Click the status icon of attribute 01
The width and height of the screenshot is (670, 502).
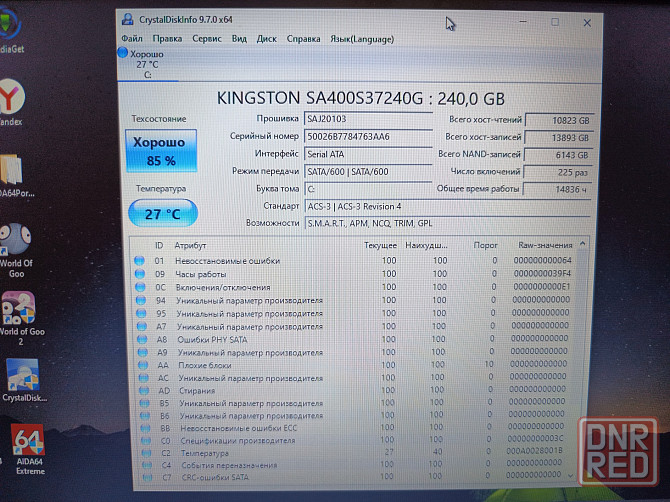click(139, 260)
